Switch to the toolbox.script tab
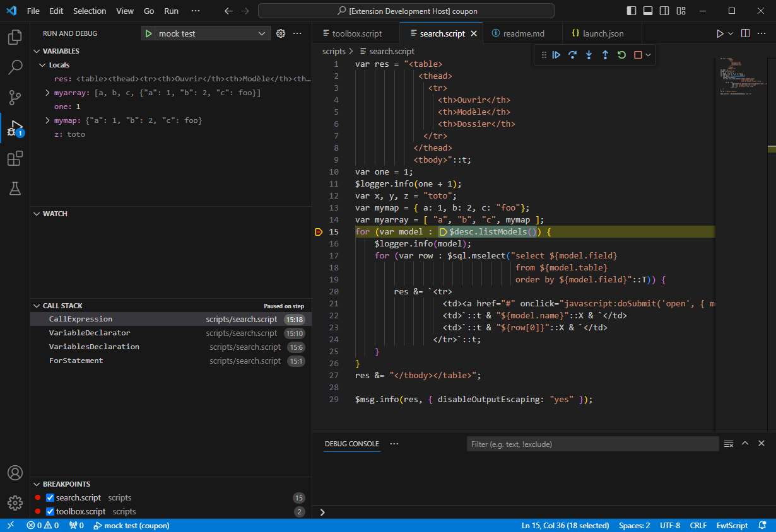The width and height of the screenshot is (776, 532). click(x=357, y=33)
